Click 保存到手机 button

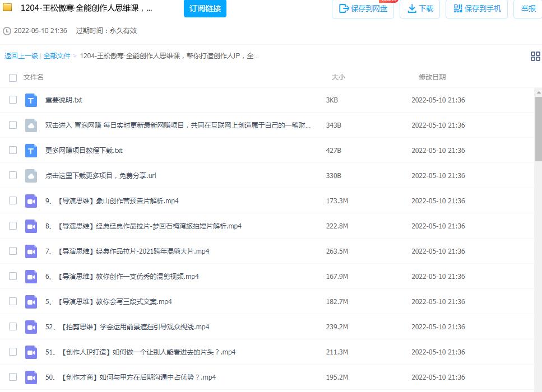(x=476, y=8)
